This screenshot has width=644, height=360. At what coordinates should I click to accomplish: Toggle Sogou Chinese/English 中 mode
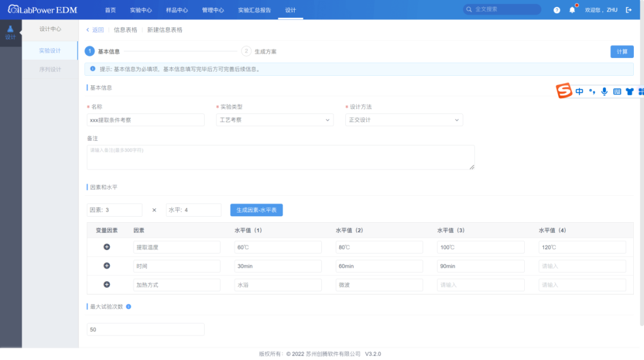(x=579, y=91)
